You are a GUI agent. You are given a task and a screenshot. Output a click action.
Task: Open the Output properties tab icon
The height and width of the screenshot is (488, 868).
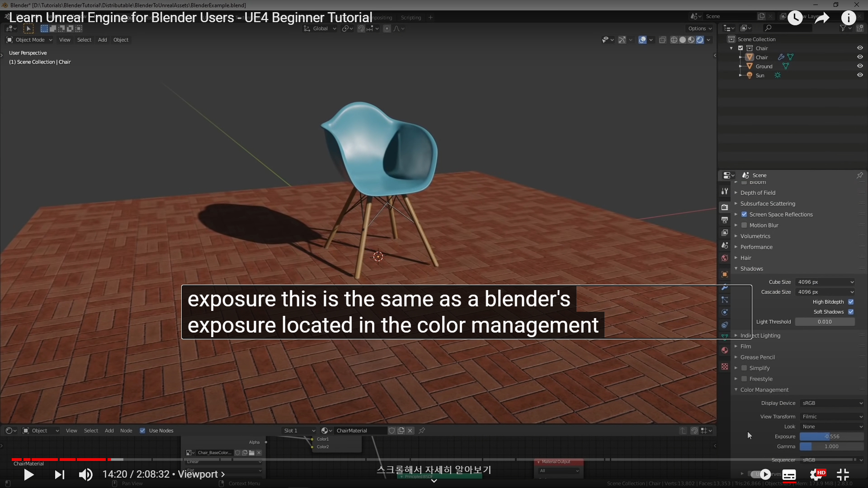pos(725,220)
